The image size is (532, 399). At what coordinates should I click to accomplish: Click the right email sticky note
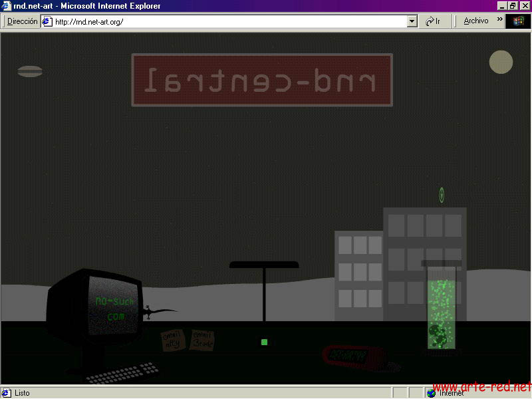click(202, 340)
